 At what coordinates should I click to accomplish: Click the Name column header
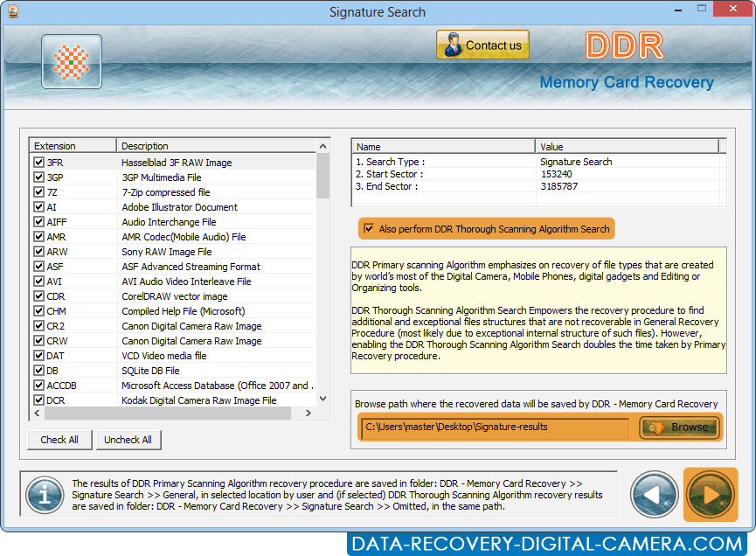(x=444, y=147)
